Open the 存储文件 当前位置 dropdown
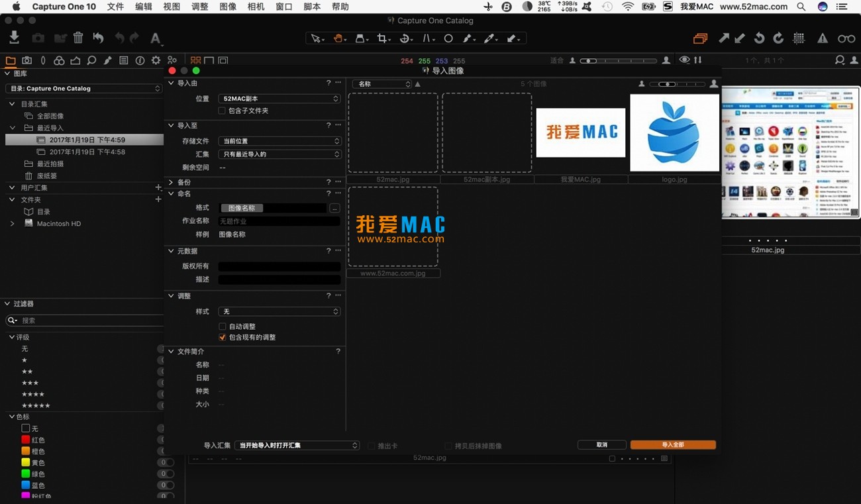This screenshot has height=504, width=861. 279,141
